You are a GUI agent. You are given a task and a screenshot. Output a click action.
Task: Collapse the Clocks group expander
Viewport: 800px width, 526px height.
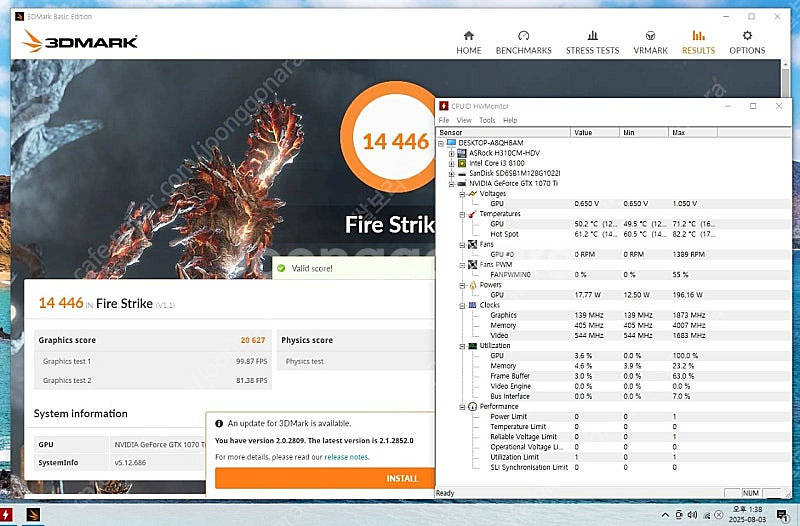(462, 306)
